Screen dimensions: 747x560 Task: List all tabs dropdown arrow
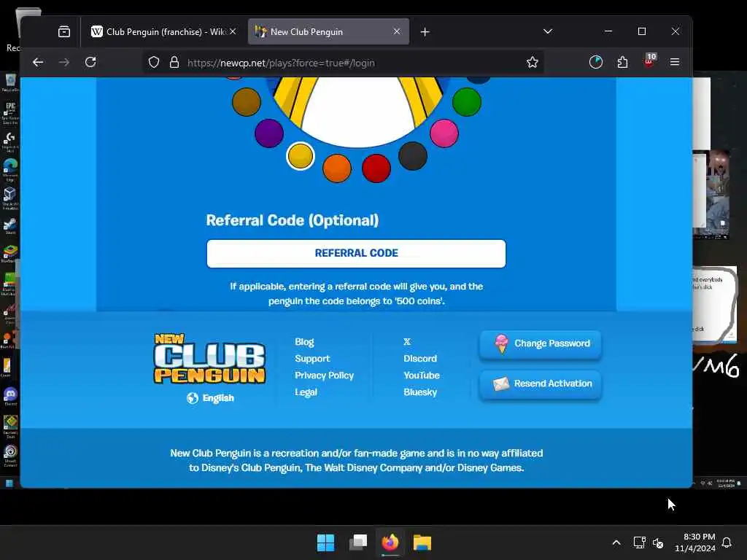[x=548, y=31]
